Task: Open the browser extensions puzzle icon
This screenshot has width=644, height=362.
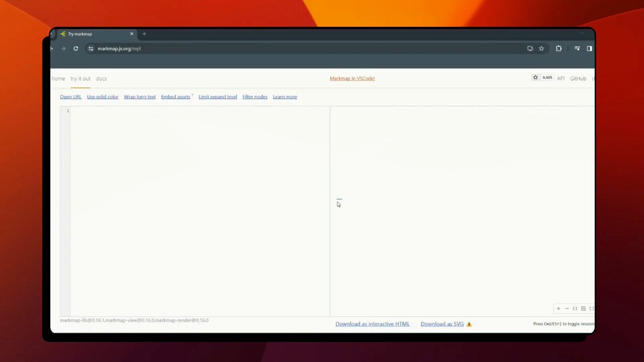Action: tap(559, 48)
